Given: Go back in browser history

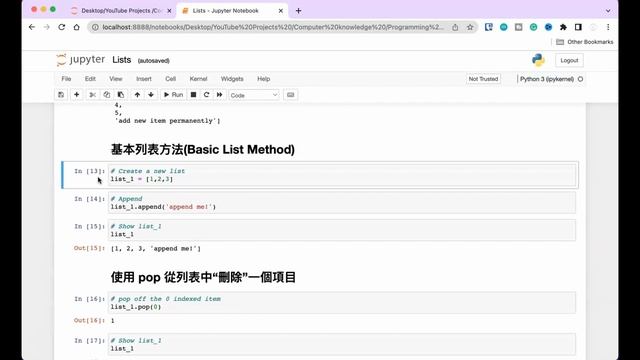Looking at the screenshot, I should pos(32,27).
